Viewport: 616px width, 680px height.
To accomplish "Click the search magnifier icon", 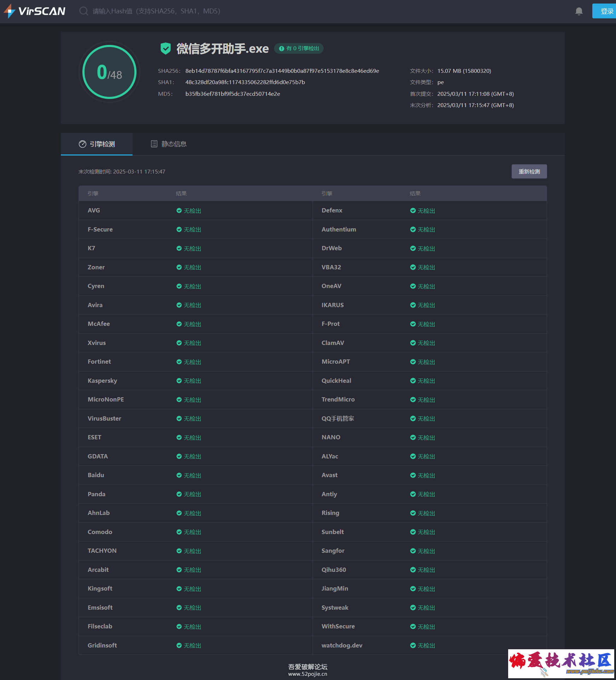I will [x=83, y=11].
